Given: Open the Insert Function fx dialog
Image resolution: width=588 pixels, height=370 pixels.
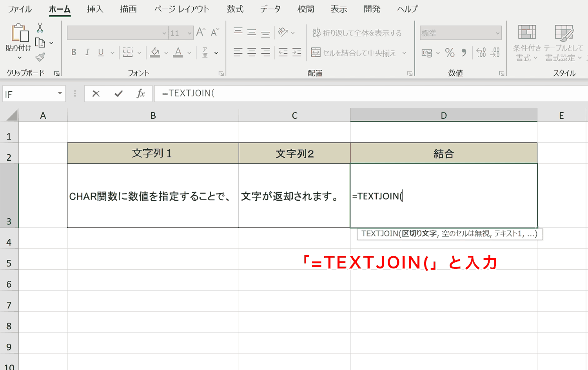Looking at the screenshot, I should coord(141,94).
